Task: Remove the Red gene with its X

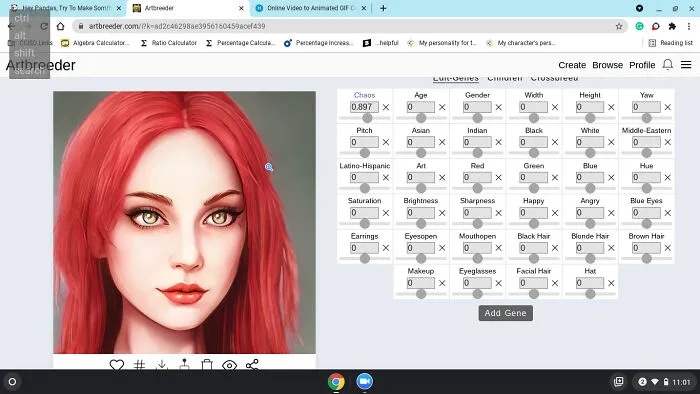Action: [499, 178]
